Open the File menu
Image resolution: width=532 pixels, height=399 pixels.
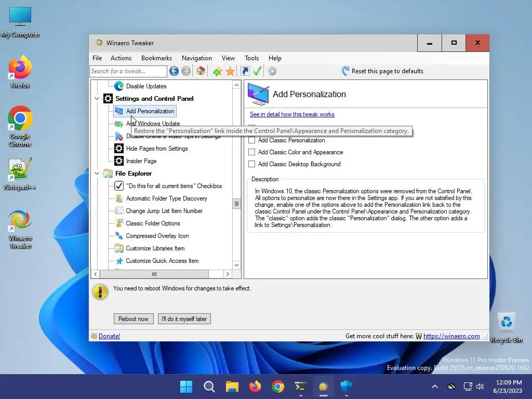(x=97, y=58)
